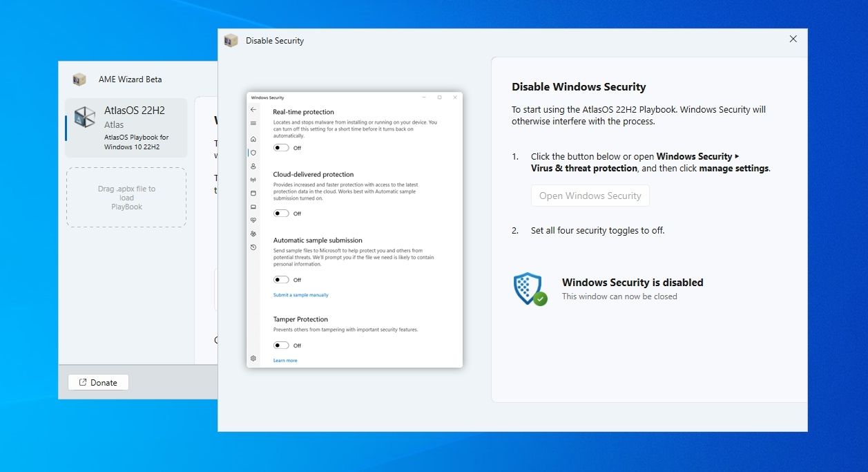Click the Windows Security disabled shield icon
Image resolution: width=868 pixels, height=472 pixels.
(x=530, y=289)
